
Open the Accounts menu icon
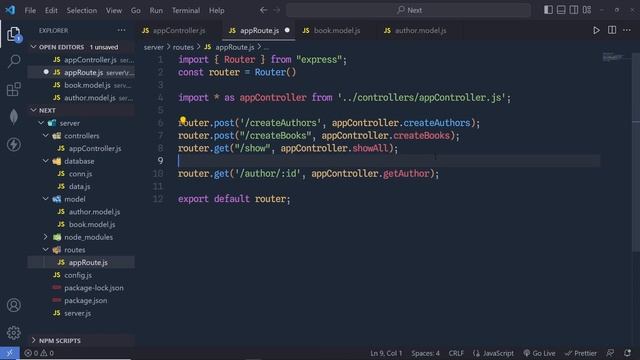coord(13,305)
